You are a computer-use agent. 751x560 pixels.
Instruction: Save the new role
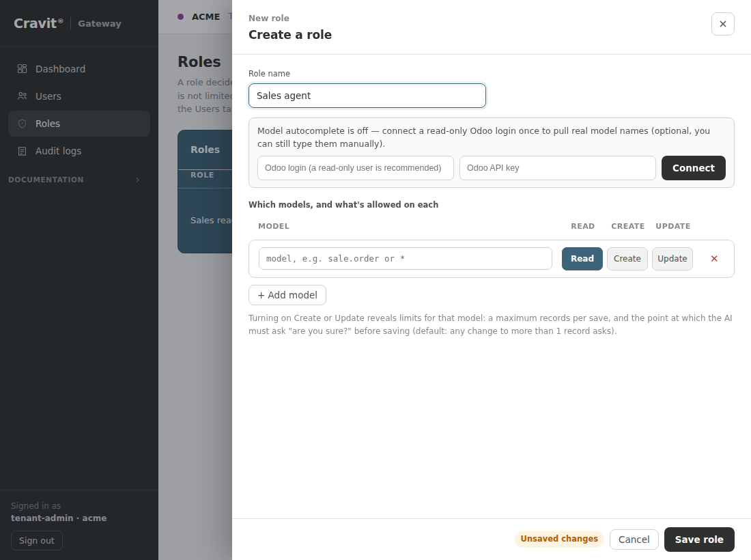(699, 540)
